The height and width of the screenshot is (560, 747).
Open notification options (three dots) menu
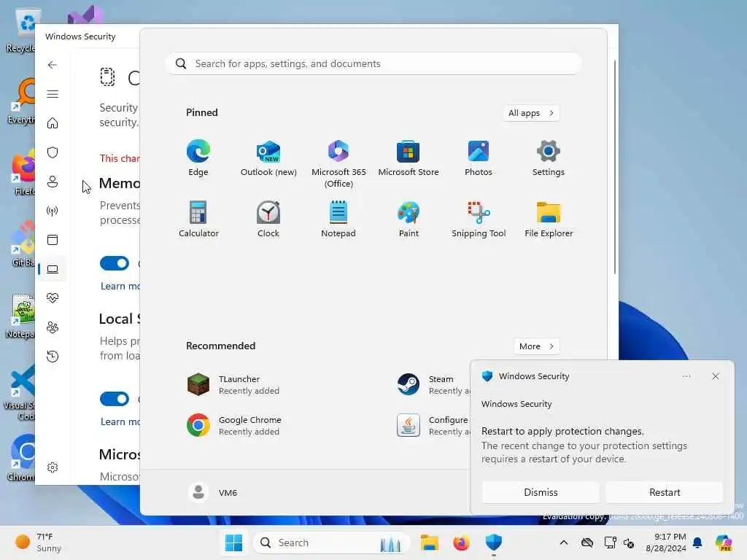tap(686, 376)
